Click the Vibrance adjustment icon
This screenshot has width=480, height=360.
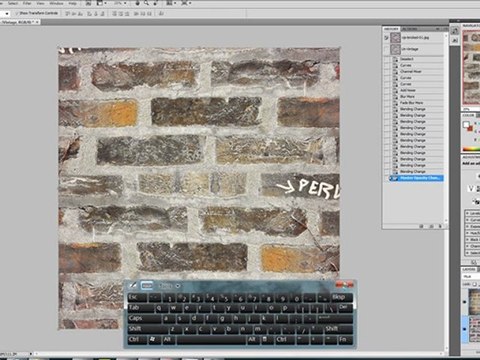click(471, 188)
